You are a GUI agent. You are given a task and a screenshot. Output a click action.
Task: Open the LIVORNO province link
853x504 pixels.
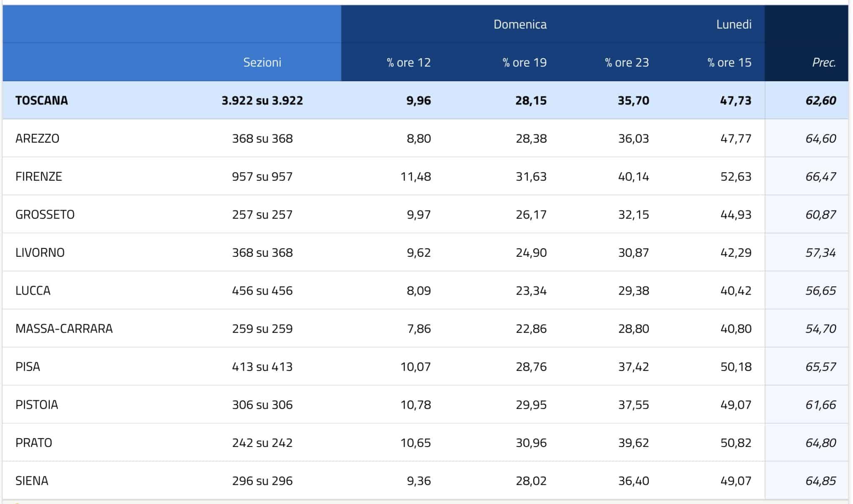(40, 253)
